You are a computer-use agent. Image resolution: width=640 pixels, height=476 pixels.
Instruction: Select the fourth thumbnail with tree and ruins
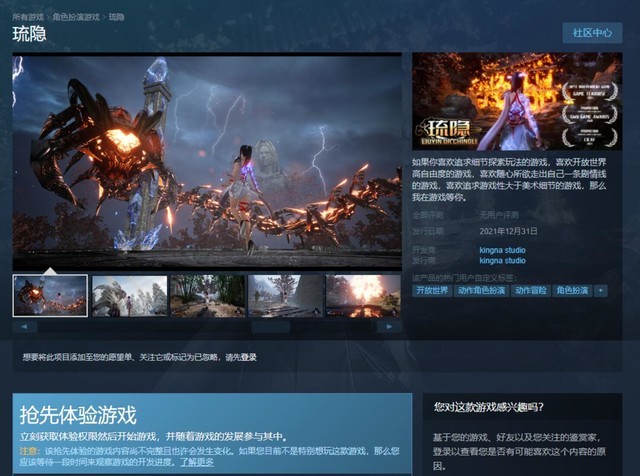[x=285, y=296]
